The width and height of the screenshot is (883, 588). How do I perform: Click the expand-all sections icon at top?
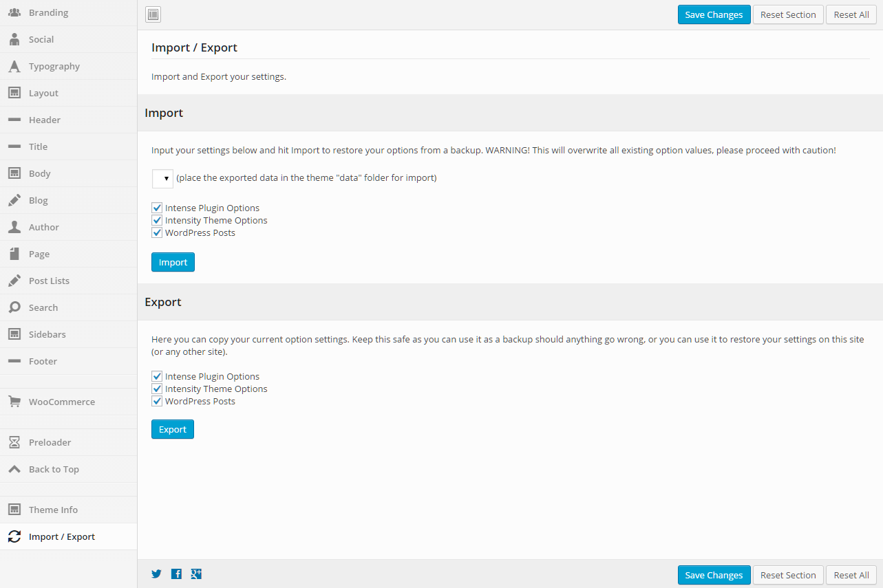click(x=153, y=14)
